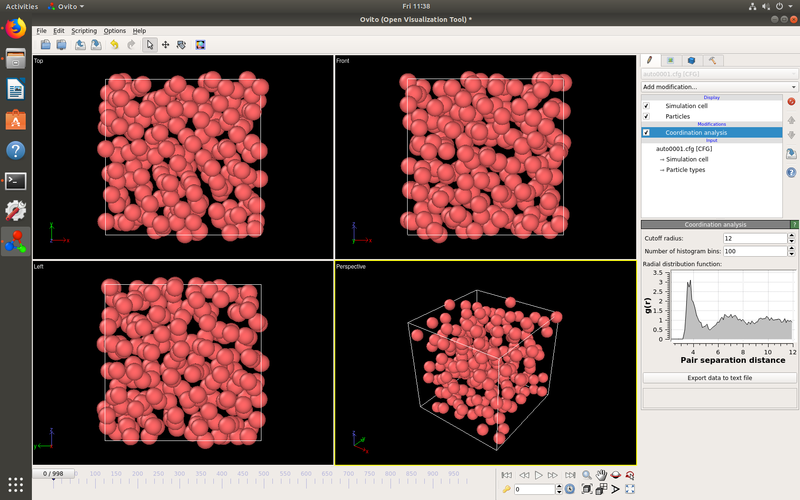Click the delete modification red icon
The width and height of the screenshot is (800, 500).
click(791, 102)
